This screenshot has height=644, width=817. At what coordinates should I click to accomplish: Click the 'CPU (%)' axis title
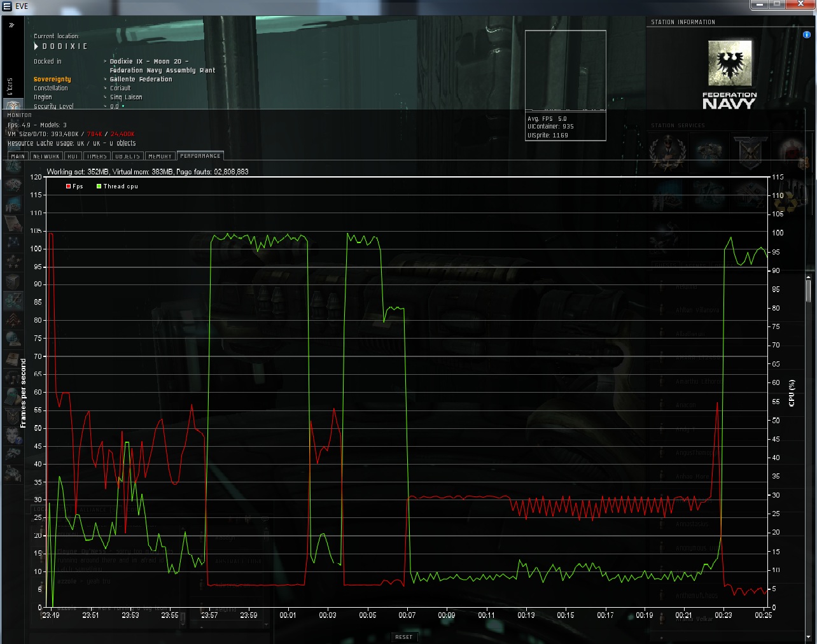[x=792, y=393]
